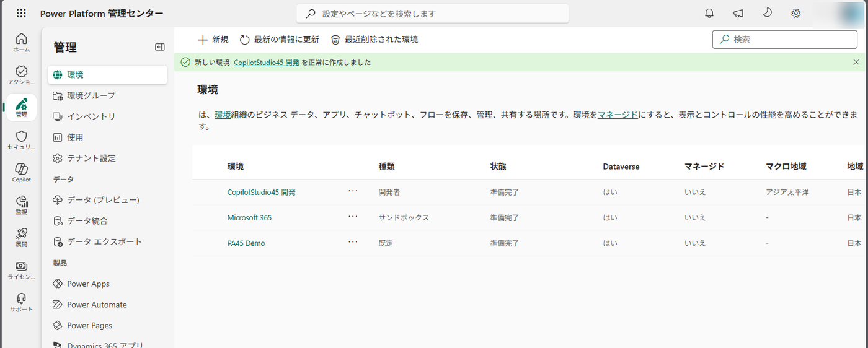
Task: Sort by 環境 column header
Action: pyautogui.click(x=236, y=167)
